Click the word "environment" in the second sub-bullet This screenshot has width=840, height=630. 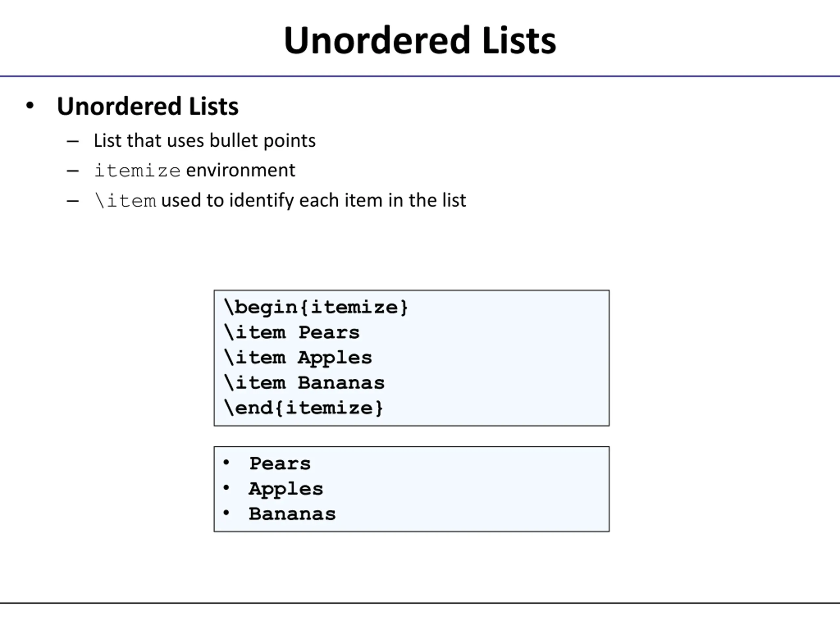tap(241, 170)
